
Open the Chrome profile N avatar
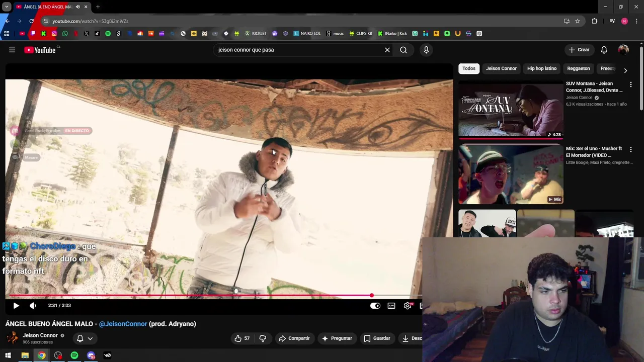coord(624,21)
